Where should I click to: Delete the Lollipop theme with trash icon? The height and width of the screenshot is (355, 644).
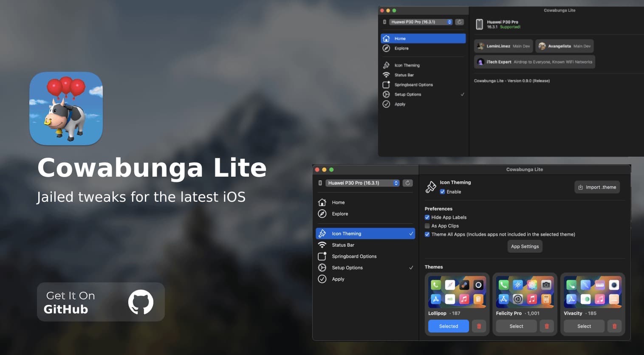479,326
